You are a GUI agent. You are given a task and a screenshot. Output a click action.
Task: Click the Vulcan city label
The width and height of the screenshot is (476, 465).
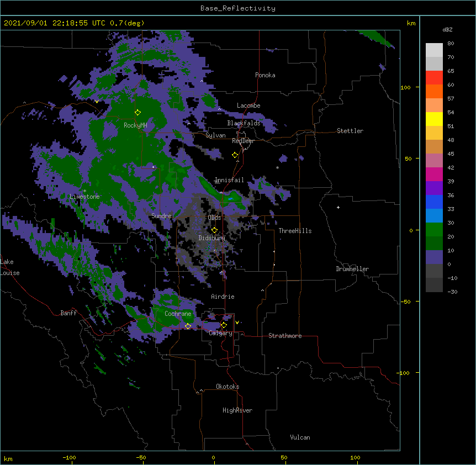tap(300, 437)
